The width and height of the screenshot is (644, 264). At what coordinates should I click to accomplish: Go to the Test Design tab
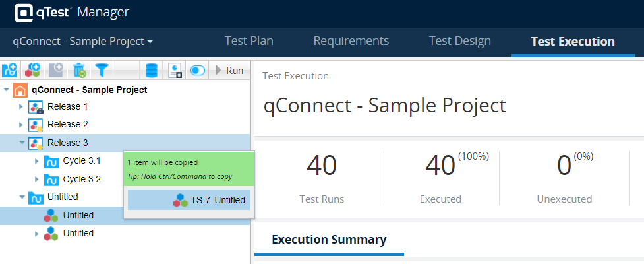(459, 41)
